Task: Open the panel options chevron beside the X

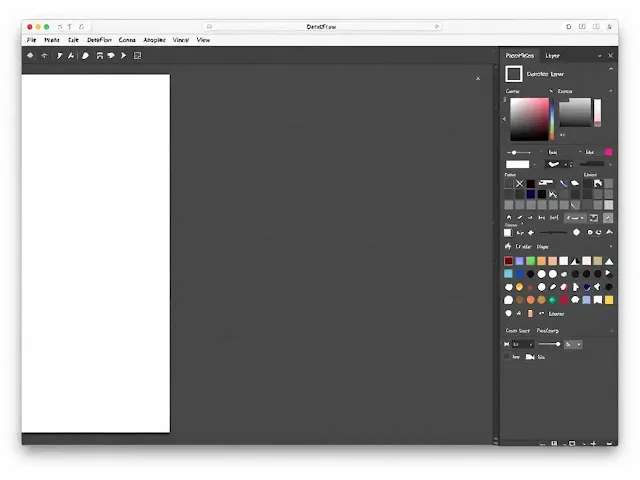Action: (x=600, y=56)
